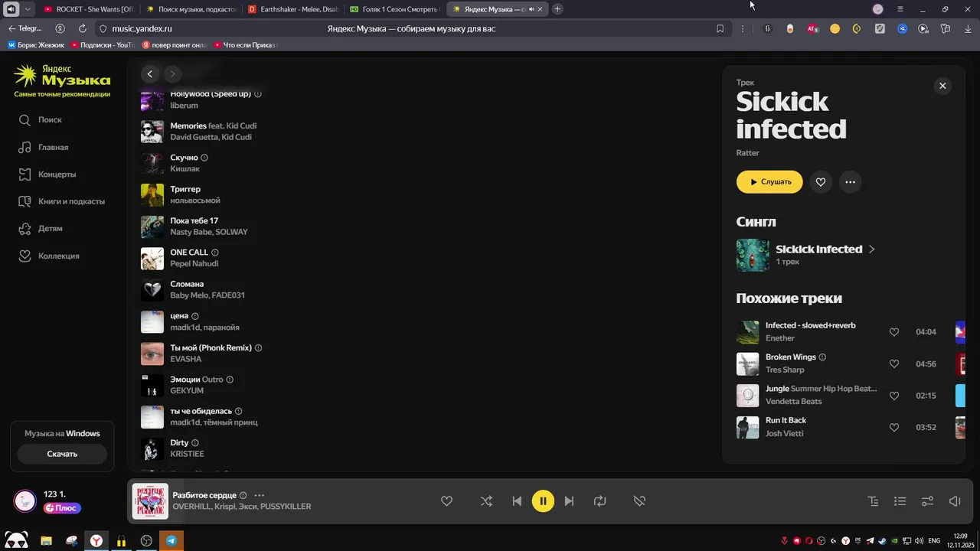Click the Скачать button
The height and width of the screenshot is (551, 980).
coord(62,454)
